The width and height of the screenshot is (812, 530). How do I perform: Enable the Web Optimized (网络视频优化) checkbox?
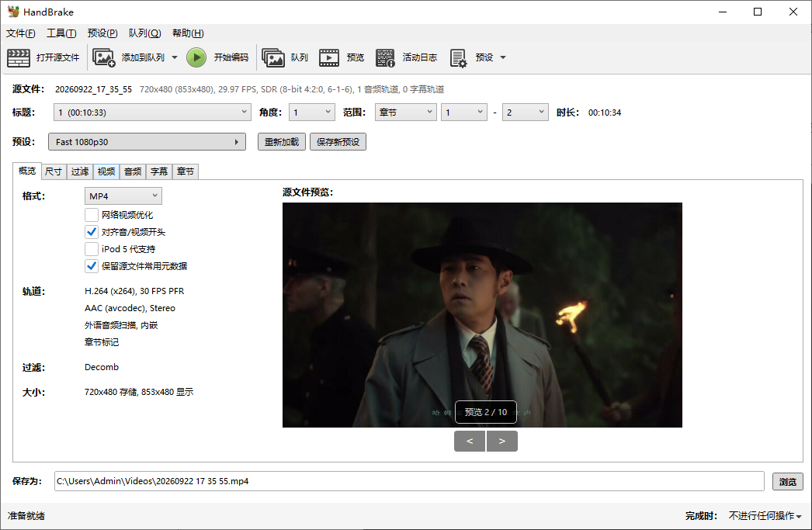click(x=91, y=215)
